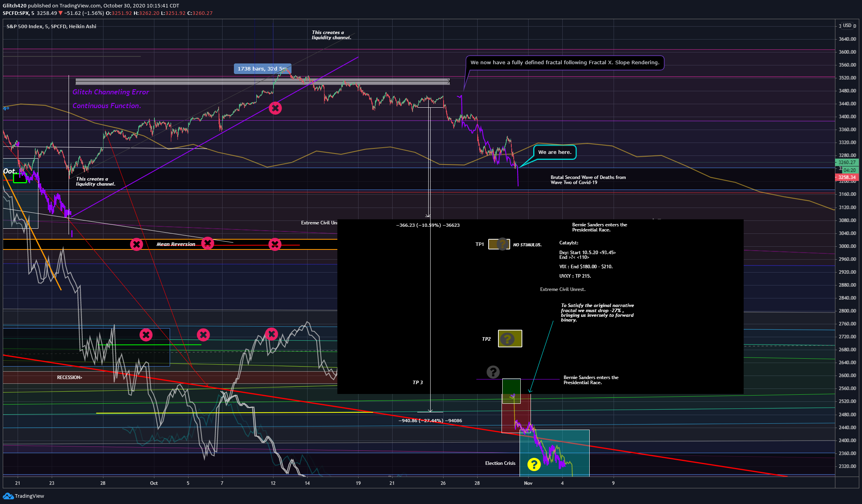Screen dimensions: 862x504
Task: Click the 'Nov' date on time axis
Action: coord(528,483)
